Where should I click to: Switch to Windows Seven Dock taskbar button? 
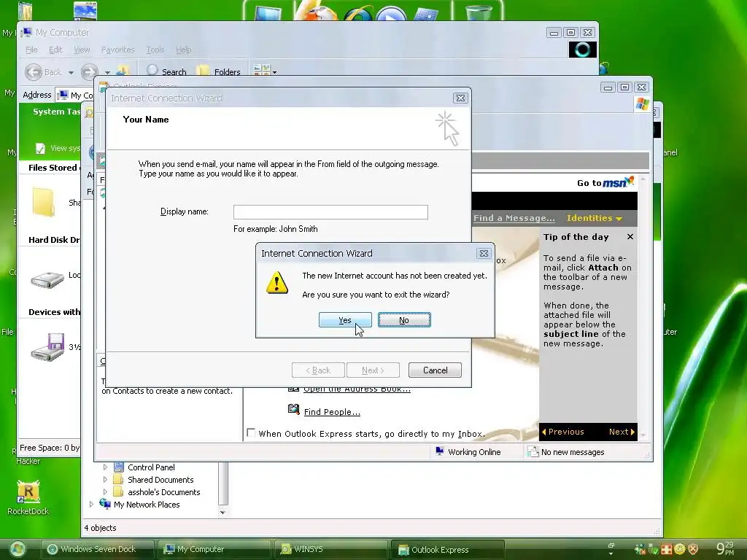(x=98, y=549)
